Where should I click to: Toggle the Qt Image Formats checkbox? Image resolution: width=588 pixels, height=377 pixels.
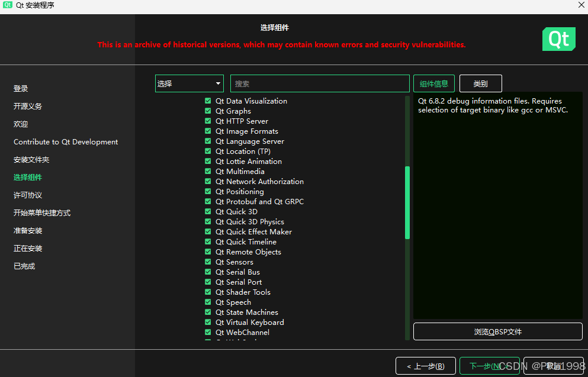208,131
